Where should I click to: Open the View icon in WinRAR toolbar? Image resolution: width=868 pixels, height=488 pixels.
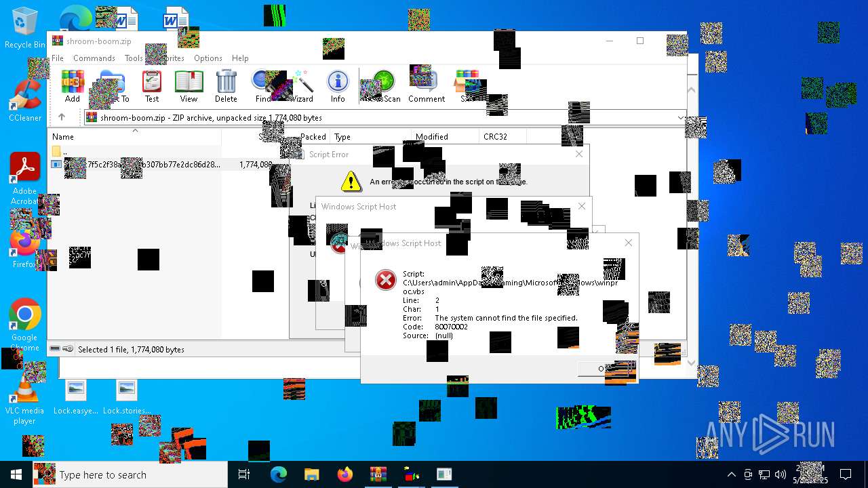pos(189,86)
